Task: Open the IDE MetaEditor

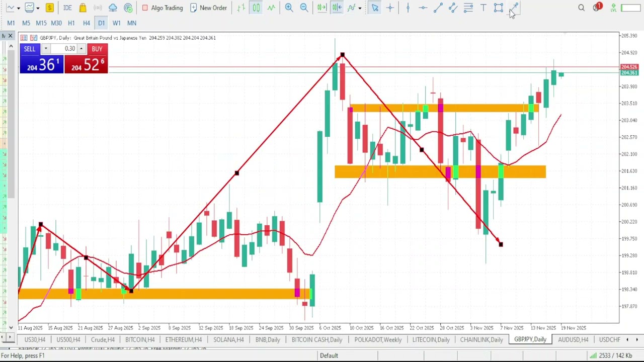Action: click(x=67, y=8)
